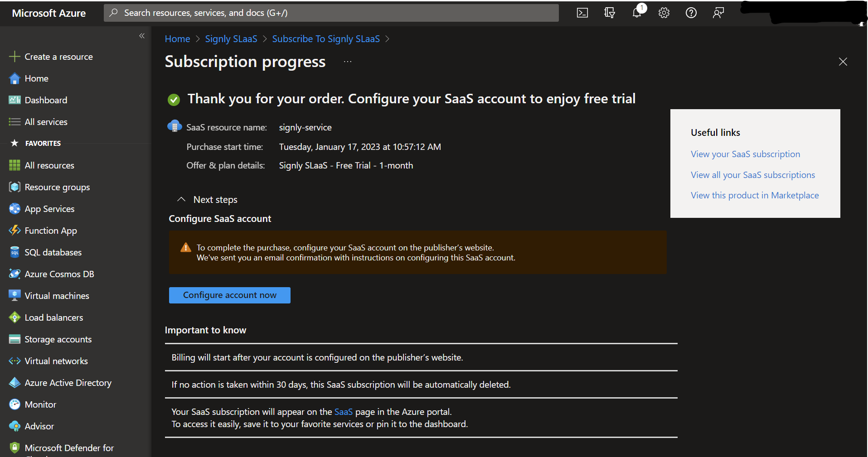This screenshot has width=868, height=457.
Task: Open View your SaaS subscription link
Action: (x=745, y=154)
